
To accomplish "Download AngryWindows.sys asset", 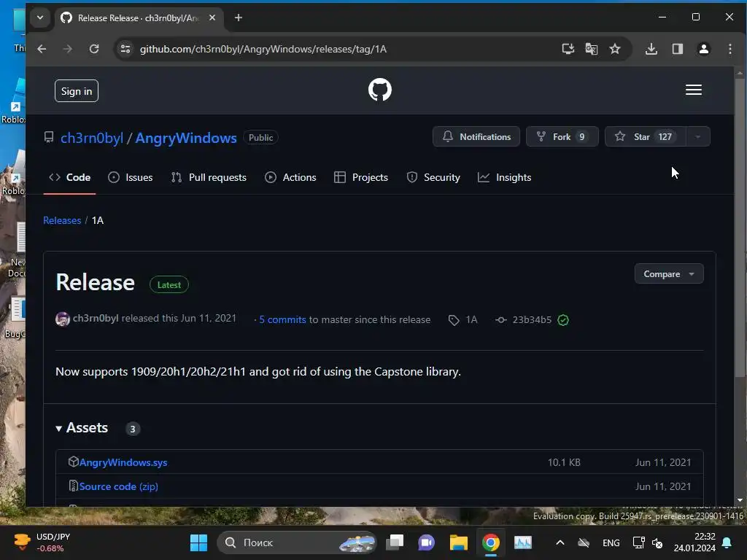I will coord(123,462).
